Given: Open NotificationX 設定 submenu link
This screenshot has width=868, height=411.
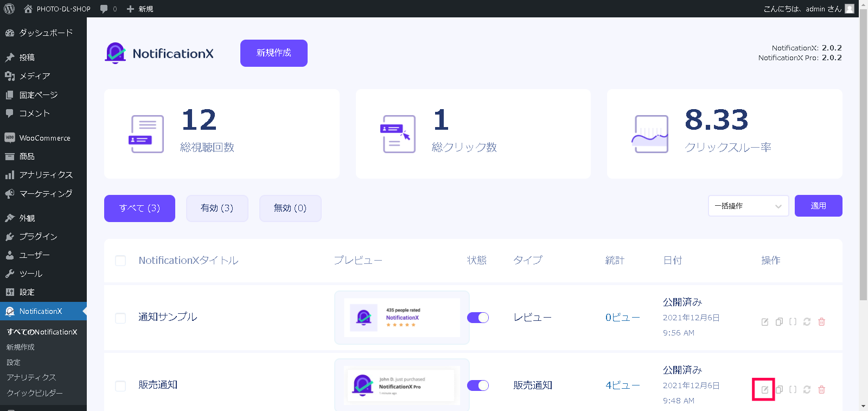Looking at the screenshot, I should coord(14,362).
